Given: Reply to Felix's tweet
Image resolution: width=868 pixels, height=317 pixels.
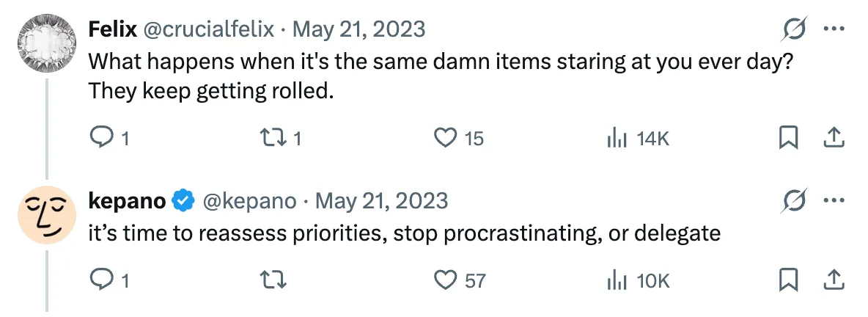Looking at the screenshot, I should (x=100, y=137).
